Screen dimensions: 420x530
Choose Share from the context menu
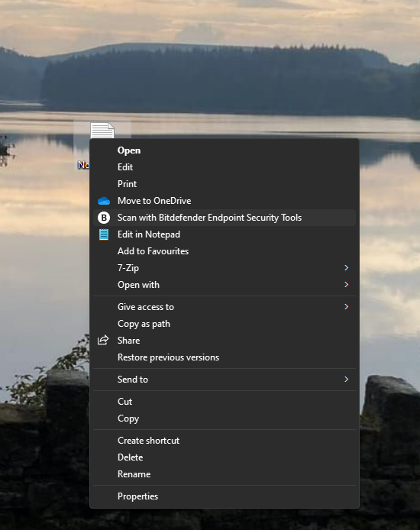pos(225,341)
